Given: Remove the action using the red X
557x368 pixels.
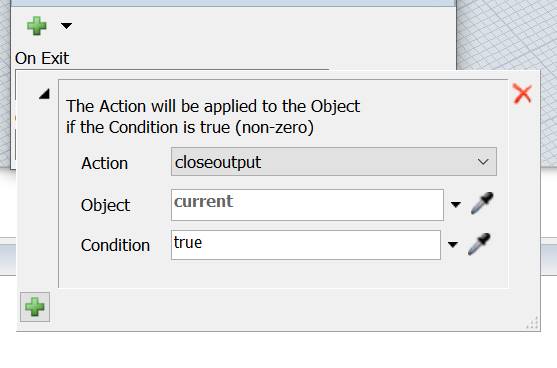Looking at the screenshot, I should click(x=522, y=94).
